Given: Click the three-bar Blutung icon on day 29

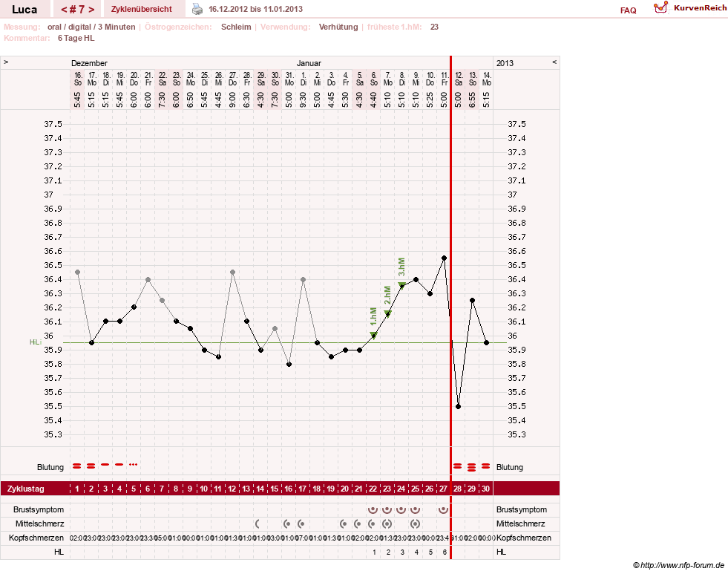Looking at the screenshot, I should pyautogui.click(x=472, y=467).
